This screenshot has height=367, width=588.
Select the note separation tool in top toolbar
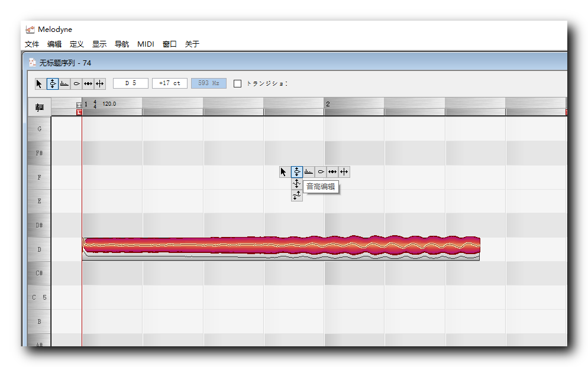click(x=100, y=83)
